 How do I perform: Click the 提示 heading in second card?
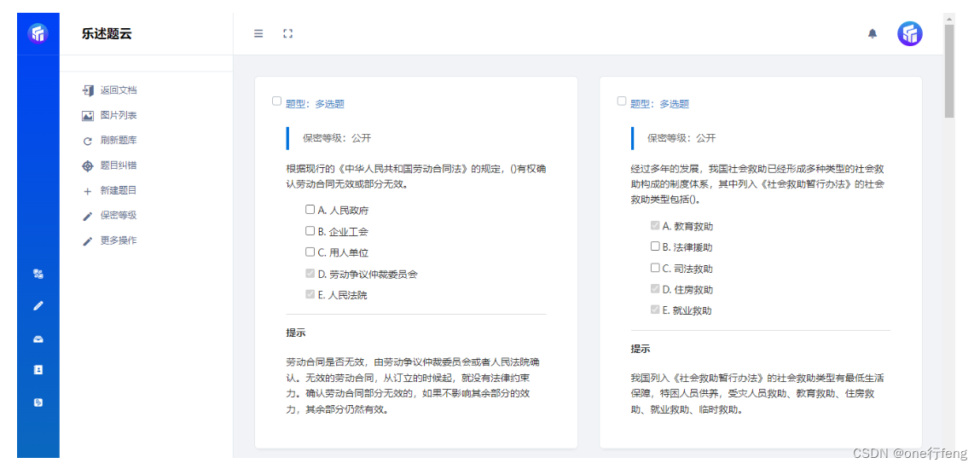[640, 349]
